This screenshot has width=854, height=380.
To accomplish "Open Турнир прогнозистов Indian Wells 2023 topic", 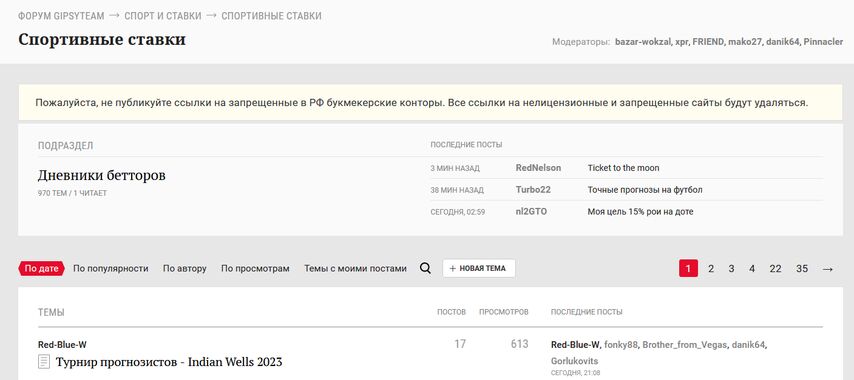I will coord(169,361).
